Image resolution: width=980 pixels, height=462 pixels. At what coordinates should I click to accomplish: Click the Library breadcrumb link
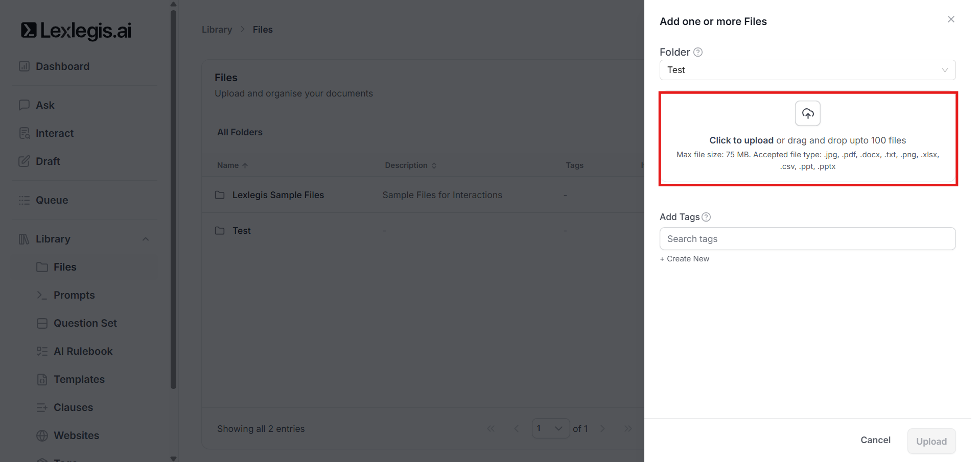(x=217, y=30)
